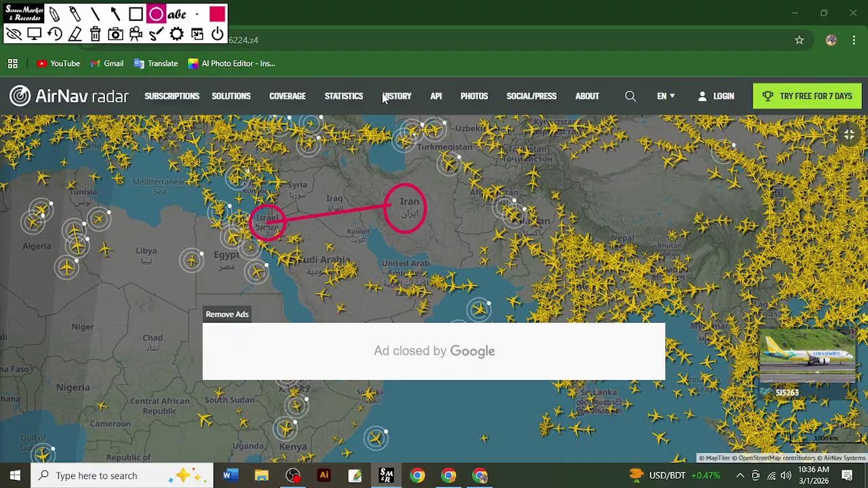Open the Statistics menu

[344, 96]
